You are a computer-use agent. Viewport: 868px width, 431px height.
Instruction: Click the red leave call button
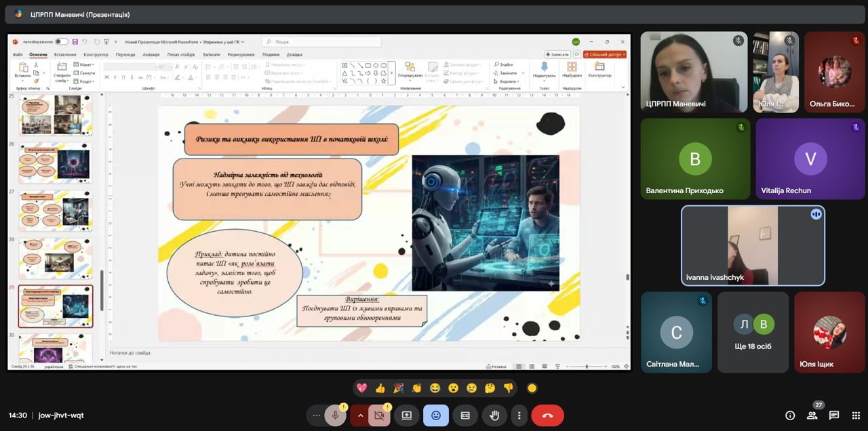pyautogui.click(x=547, y=415)
